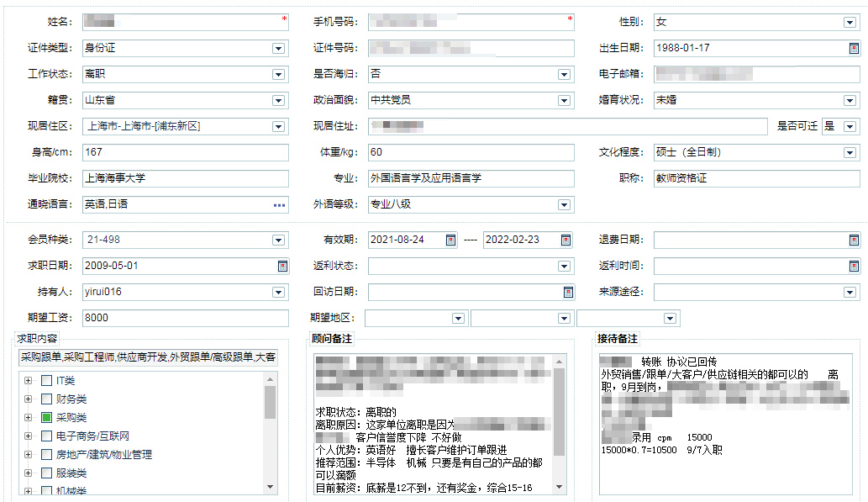This screenshot has width=868, height=502.
Task: Open the 外语等级 dropdown
Action: pyautogui.click(x=564, y=205)
